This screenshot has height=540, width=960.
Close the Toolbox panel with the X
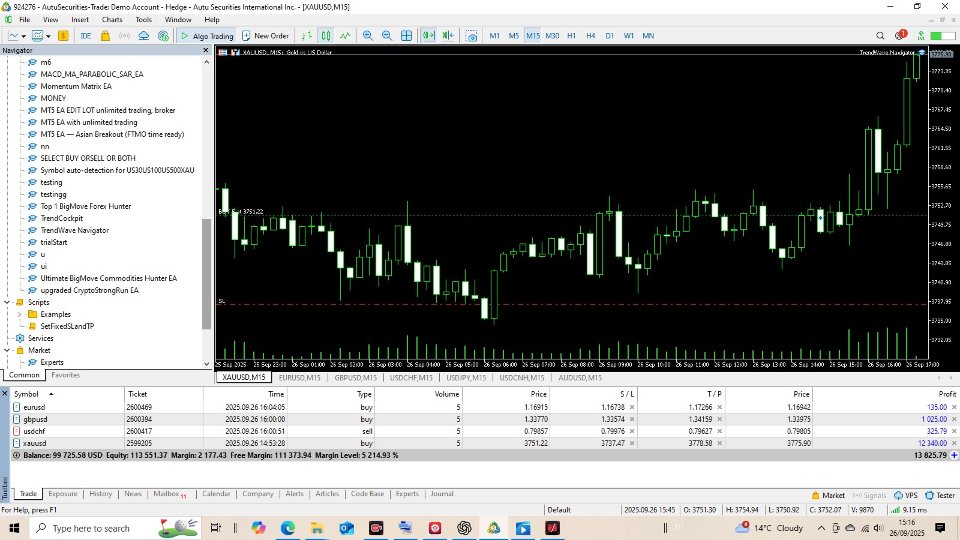click(4, 394)
